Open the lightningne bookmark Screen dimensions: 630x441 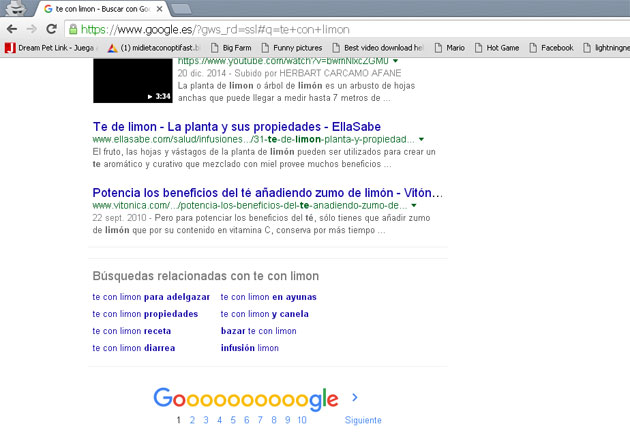click(606, 48)
